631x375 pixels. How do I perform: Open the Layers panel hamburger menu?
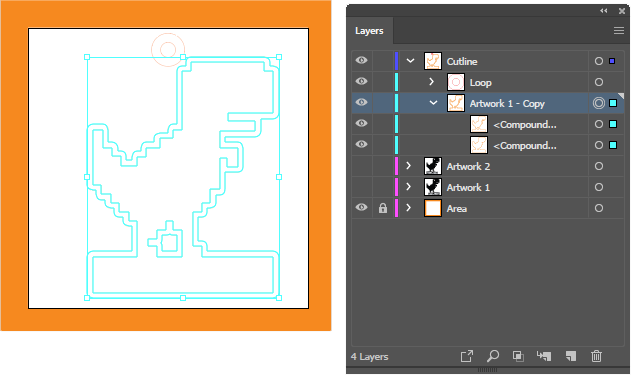(619, 31)
